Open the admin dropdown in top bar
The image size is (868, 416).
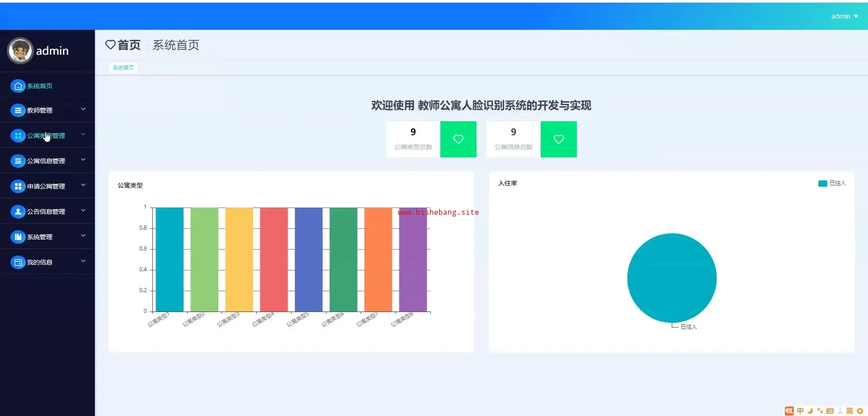click(x=844, y=16)
